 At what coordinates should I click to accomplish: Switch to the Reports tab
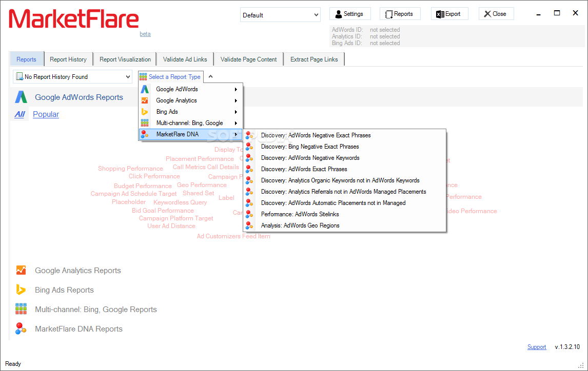pos(27,59)
